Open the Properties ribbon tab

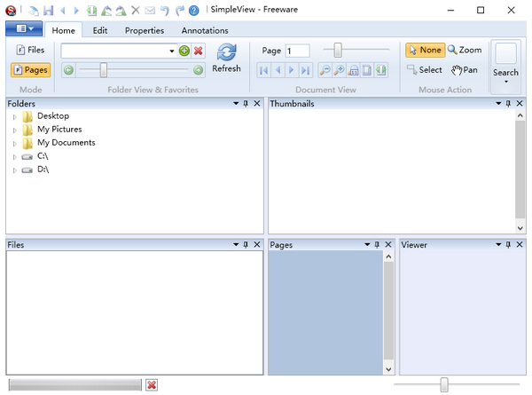144,30
